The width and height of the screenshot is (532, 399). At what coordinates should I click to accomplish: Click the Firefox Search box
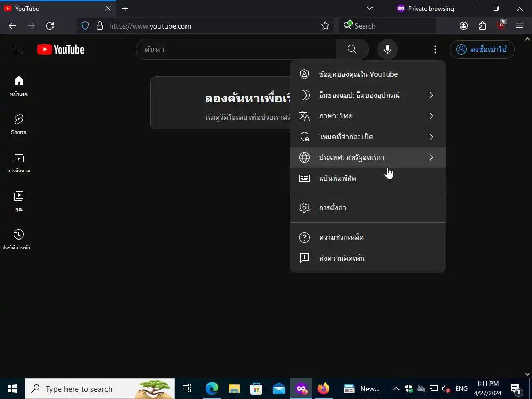click(x=388, y=26)
